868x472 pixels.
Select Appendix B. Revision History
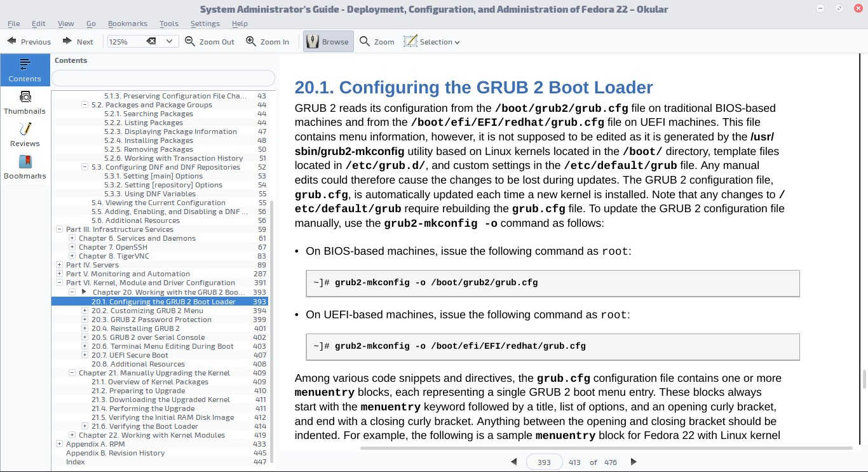coord(115,453)
